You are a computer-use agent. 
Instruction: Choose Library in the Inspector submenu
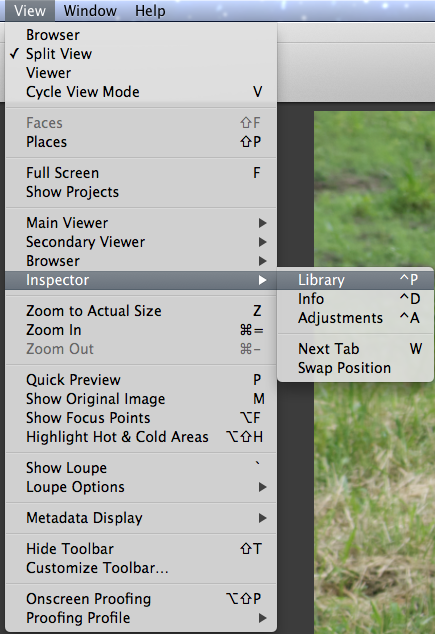[355, 280]
